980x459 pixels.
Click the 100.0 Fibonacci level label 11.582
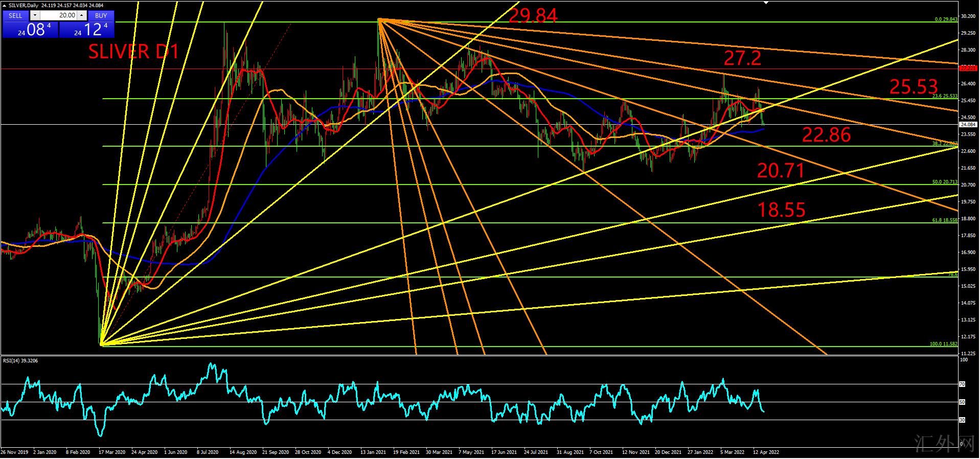tap(943, 344)
